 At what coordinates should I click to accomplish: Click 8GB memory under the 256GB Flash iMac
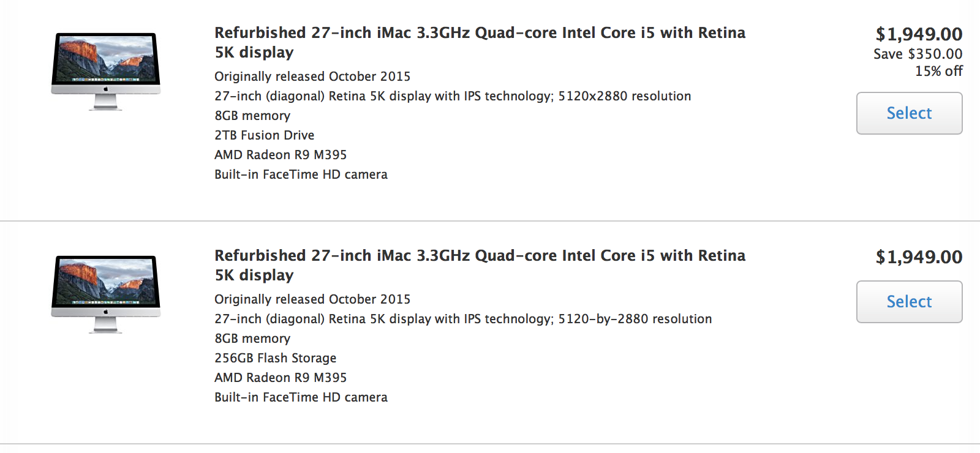point(252,339)
